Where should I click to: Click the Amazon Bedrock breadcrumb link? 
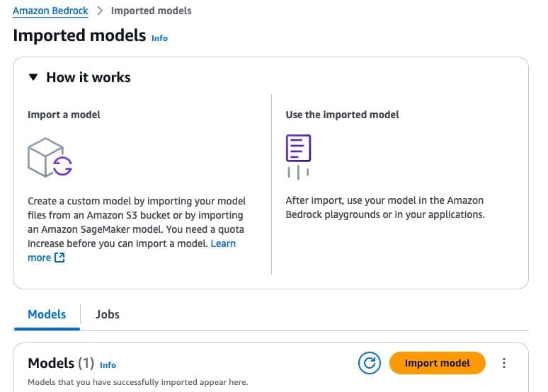tap(50, 11)
